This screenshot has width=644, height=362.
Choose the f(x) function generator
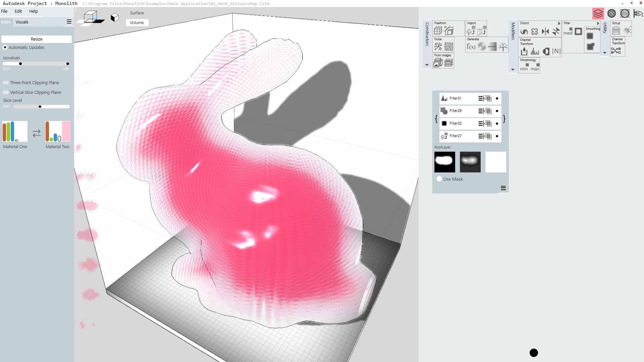point(471,47)
